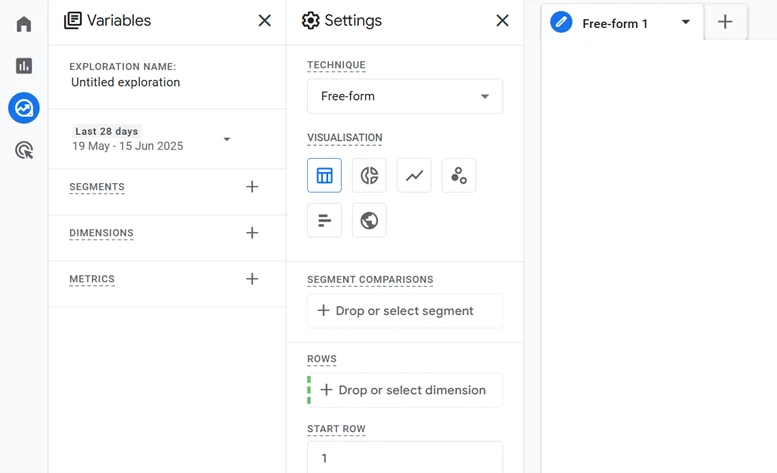Click the Settings gear icon
Viewport: 777px width, 473px height.
pos(311,20)
